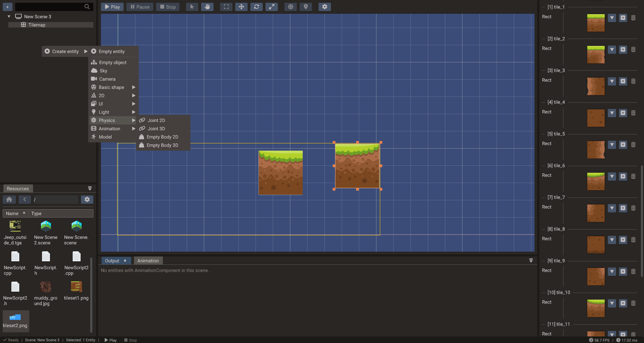Click the tile_3 texture swatch
644x343 pixels.
pos(596,86)
